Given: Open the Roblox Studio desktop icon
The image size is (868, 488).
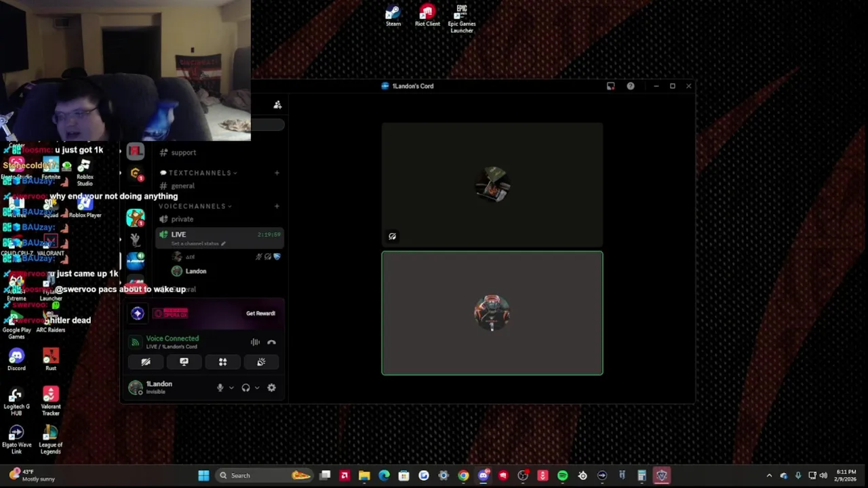Looking at the screenshot, I should 84,173.
